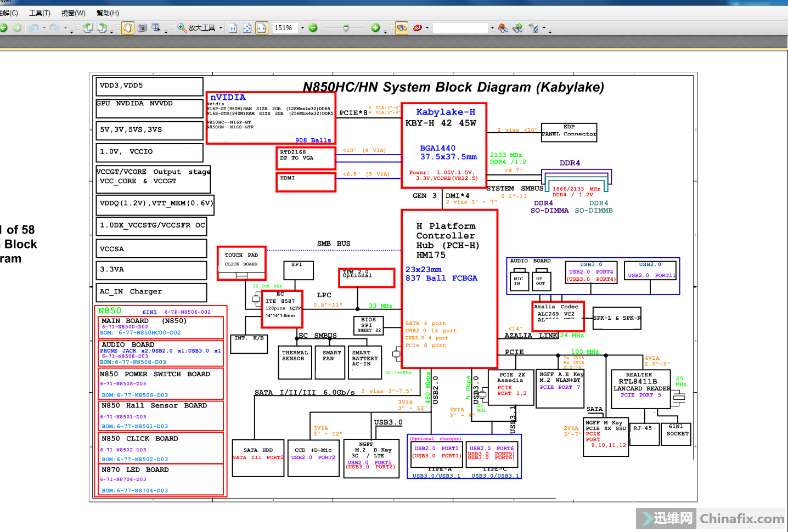
Task: Open the 幫助(H) Help menu
Action: click(x=108, y=13)
